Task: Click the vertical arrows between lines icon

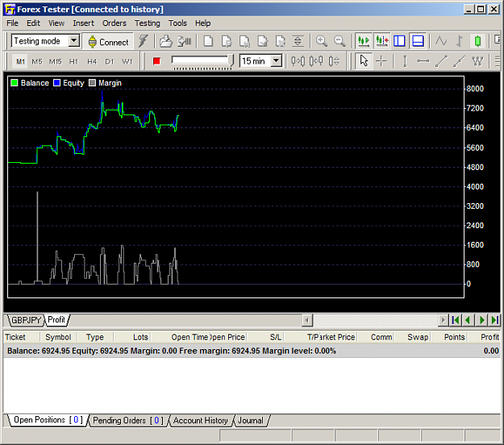Action: coord(298,41)
